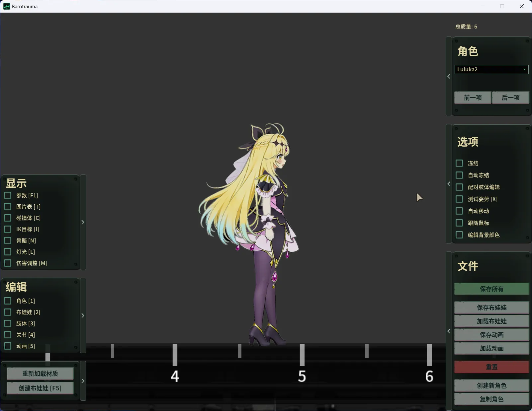Click 前一项 to select previous character
The image size is (532, 411).
[x=473, y=98]
